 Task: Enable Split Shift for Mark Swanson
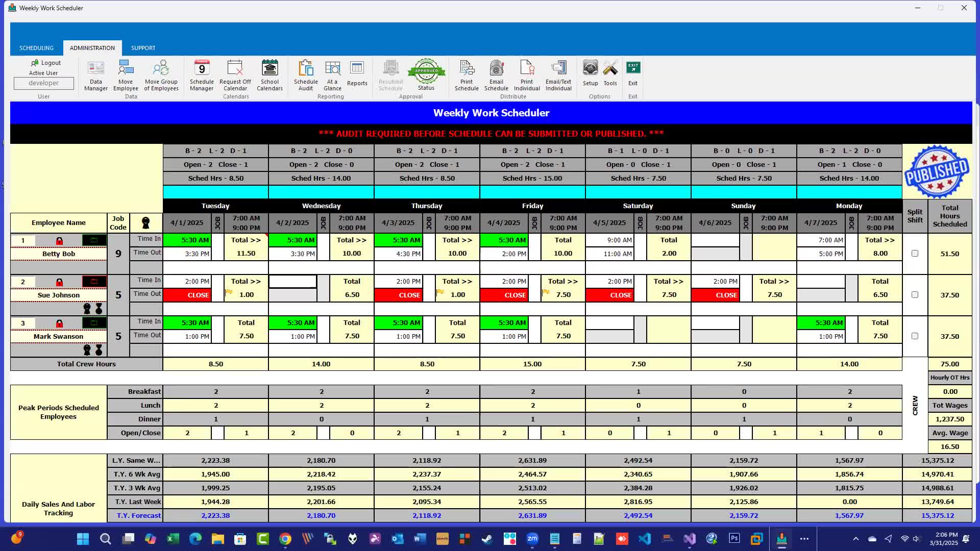point(915,336)
